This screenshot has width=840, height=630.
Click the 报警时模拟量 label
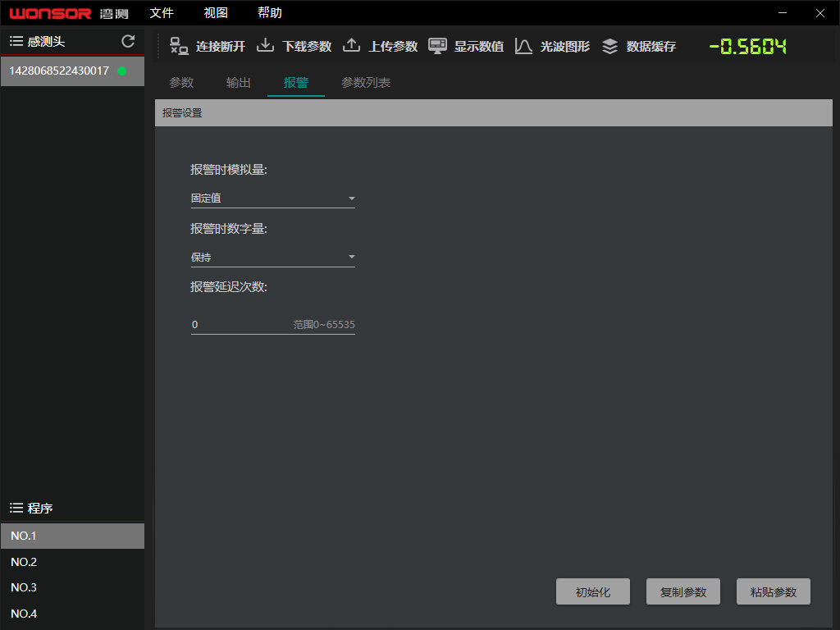coord(229,170)
